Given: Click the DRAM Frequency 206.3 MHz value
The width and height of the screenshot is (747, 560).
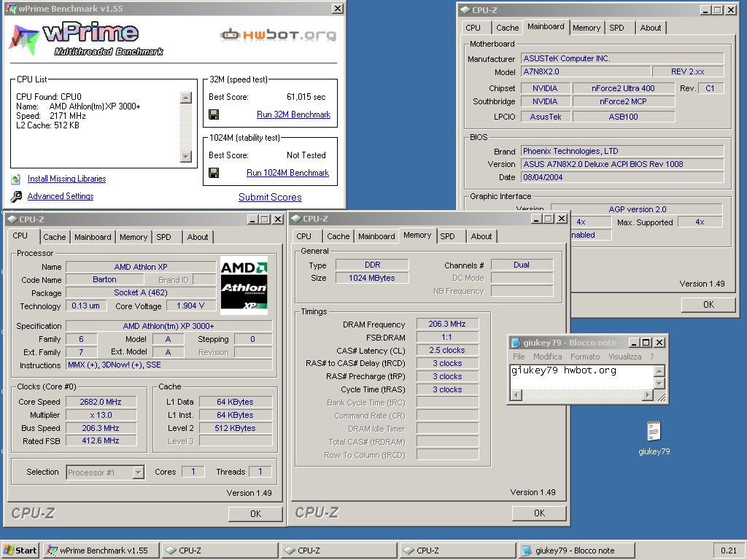Looking at the screenshot, I should click(x=447, y=324).
